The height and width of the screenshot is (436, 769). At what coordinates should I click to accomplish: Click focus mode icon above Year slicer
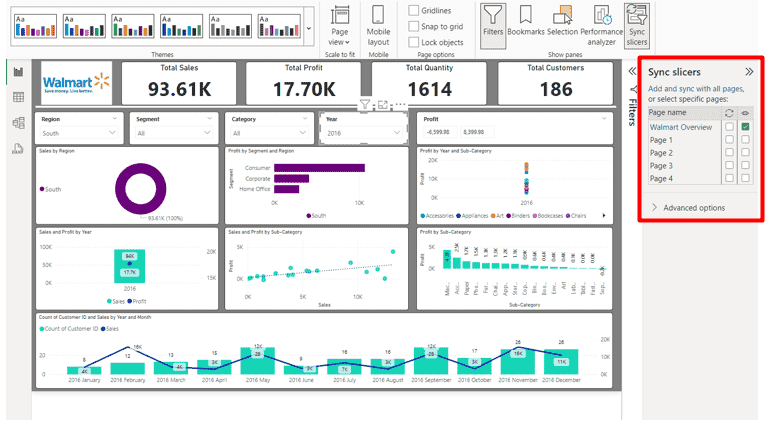coord(383,104)
